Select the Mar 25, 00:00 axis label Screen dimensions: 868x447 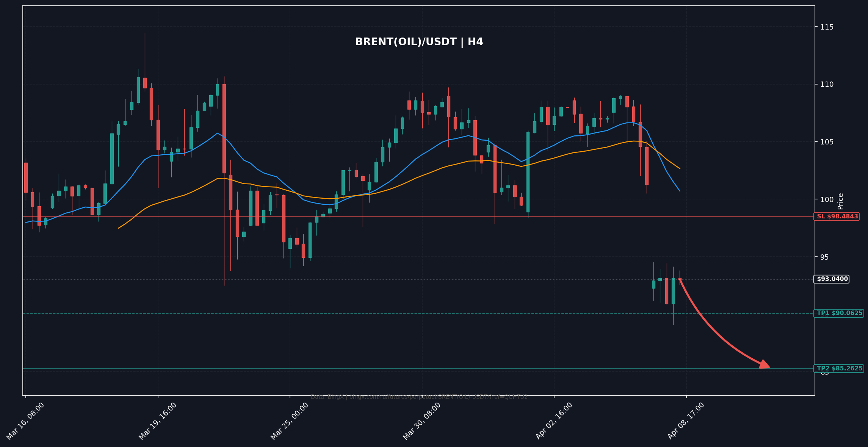pyautogui.click(x=290, y=421)
